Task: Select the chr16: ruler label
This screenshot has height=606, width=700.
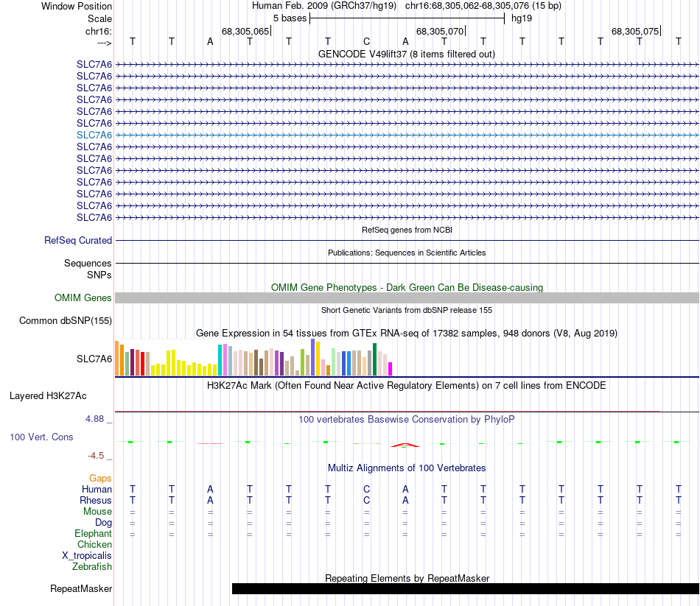Action: pyautogui.click(x=98, y=31)
